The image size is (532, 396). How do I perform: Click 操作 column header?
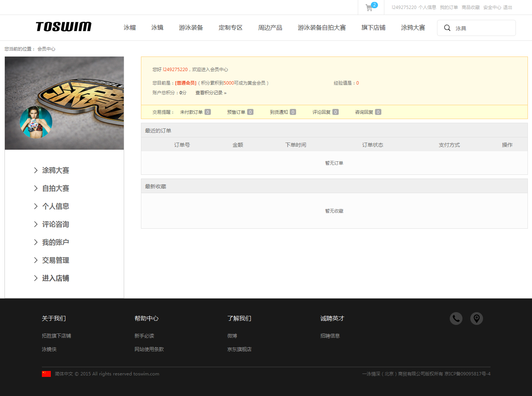pyautogui.click(x=507, y=145)
